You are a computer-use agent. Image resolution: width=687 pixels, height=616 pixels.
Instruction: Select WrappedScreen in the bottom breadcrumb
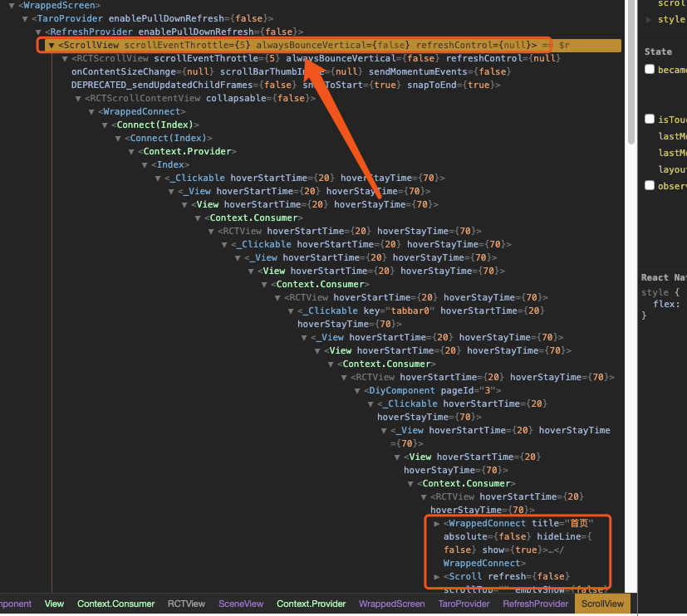[x=392, y=604]
